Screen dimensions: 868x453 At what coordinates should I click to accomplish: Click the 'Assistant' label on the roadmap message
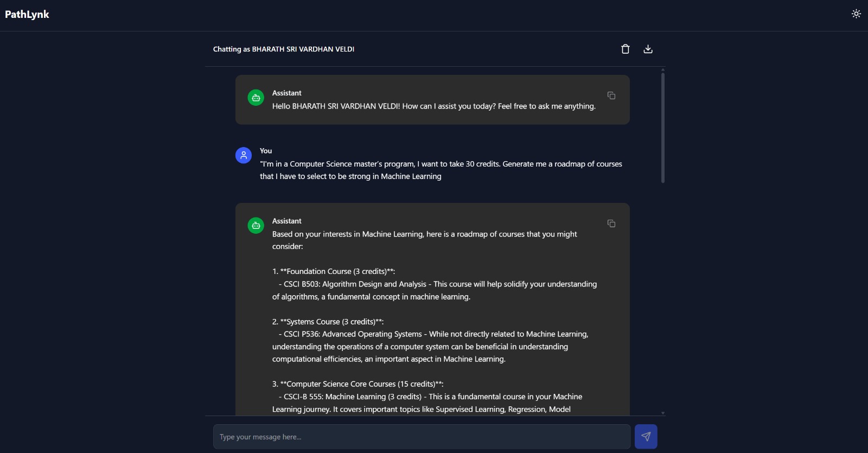pos(286,221)
